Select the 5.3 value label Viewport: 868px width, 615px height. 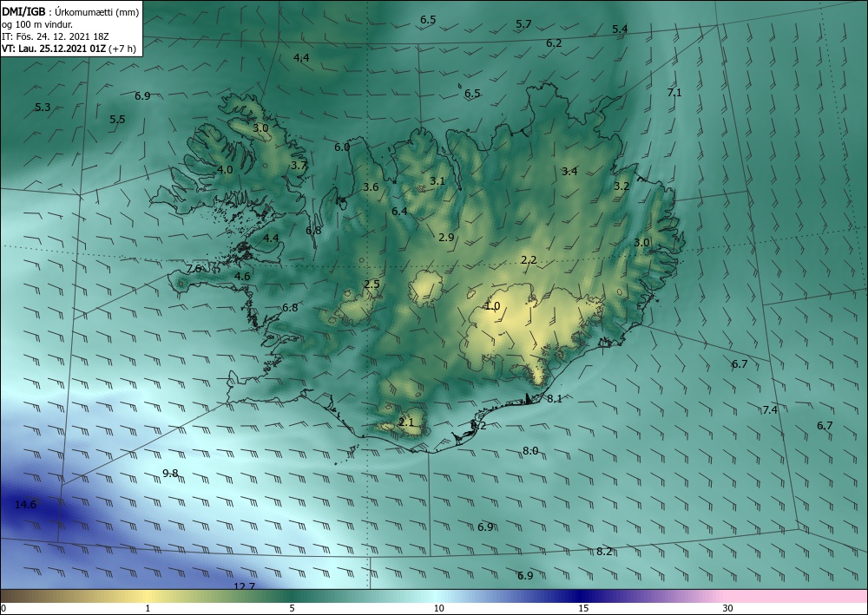pos(43,108)
